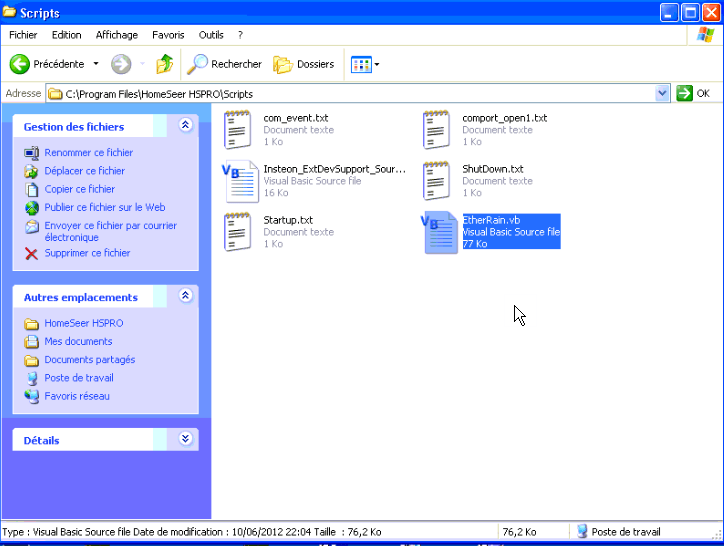Click Renommer ce fichier link
Viewport: 724px width, 546px height.
(x=89, y=152)
